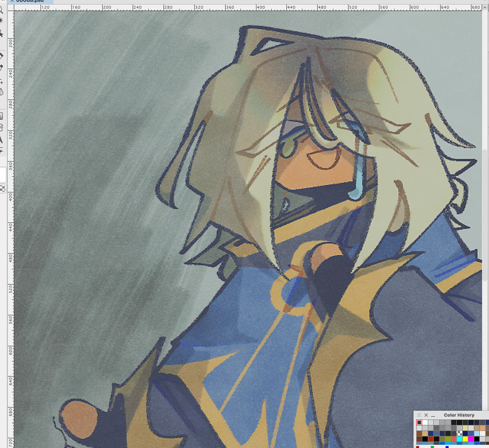Pick the coral red history swatch
The width and height of the screenshot is (489, 448).
click(x=454, y=439)
